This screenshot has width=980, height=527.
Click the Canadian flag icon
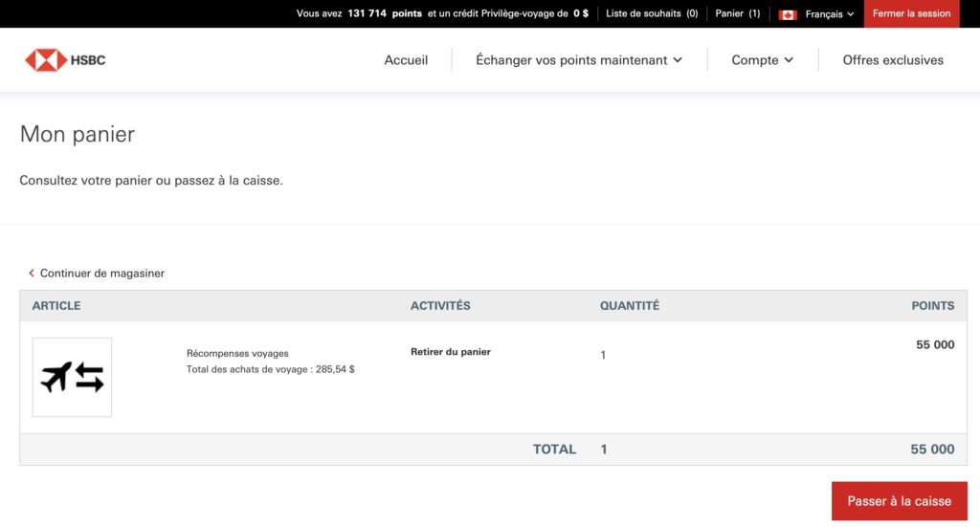point(788,14)
